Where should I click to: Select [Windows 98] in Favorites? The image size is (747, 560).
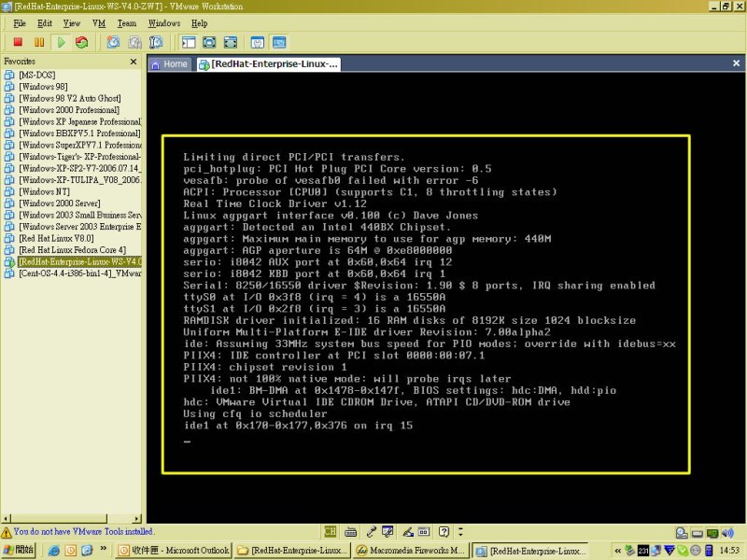tap(43, 87)
